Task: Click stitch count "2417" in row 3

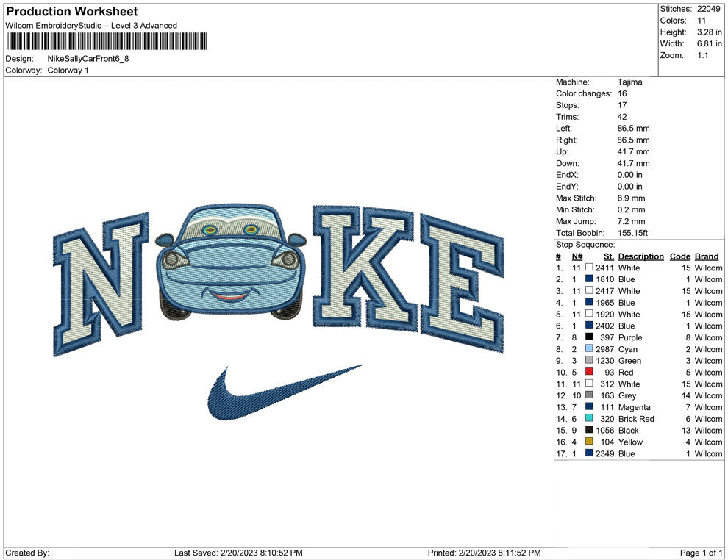Action: 605,291
